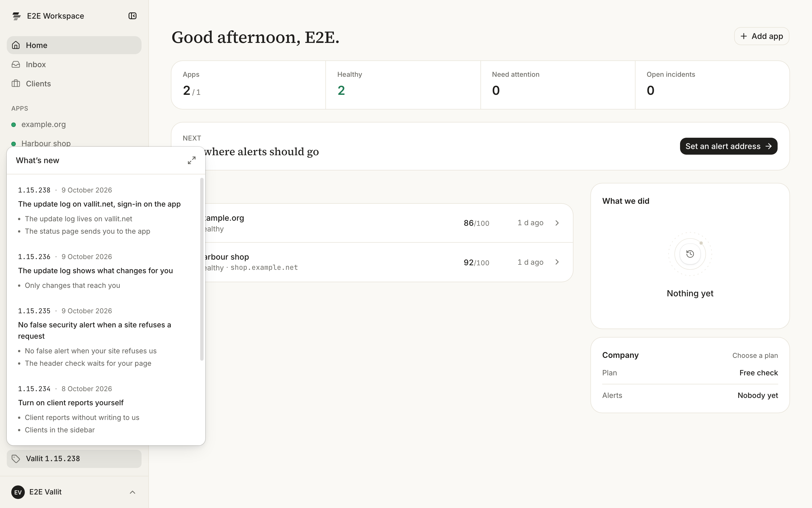Click the tag icon next to Vallit 1.15.238

point(16,459)
